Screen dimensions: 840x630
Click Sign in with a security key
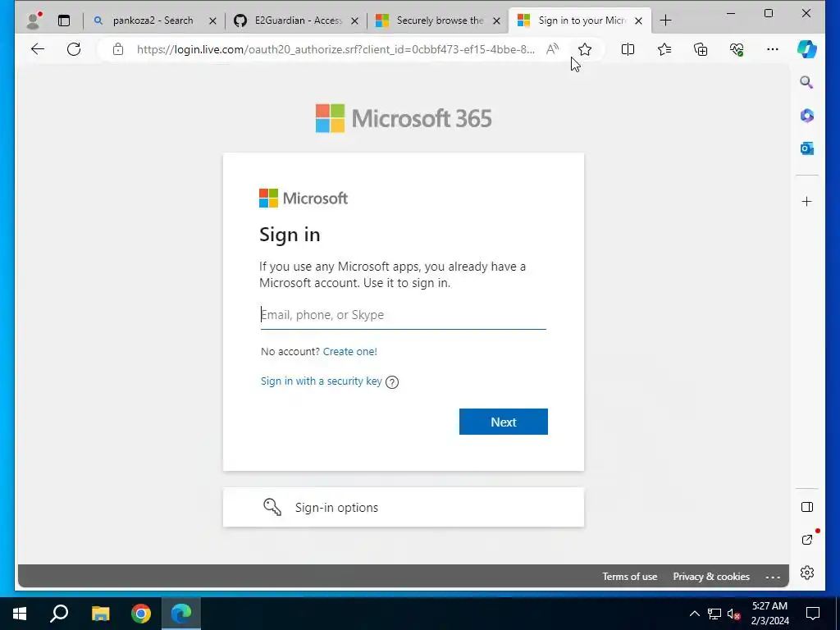click(322, 381)
